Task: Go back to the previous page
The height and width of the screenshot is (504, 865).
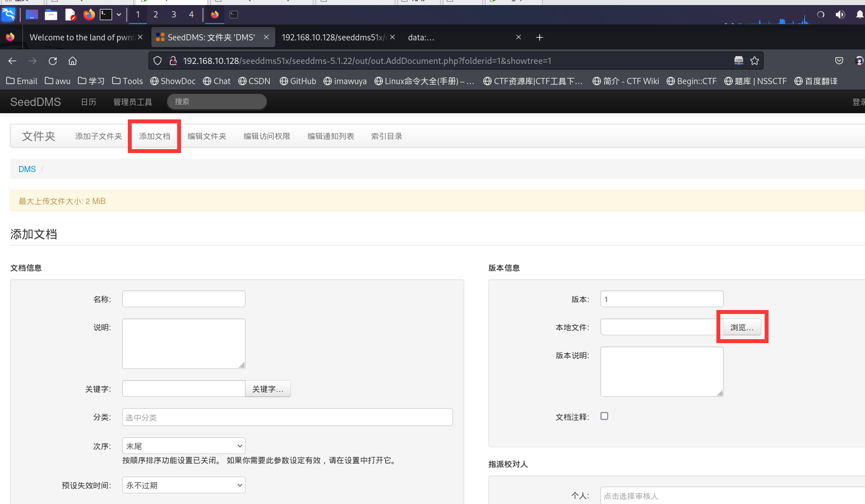Action: pyautogui.click(x=12, y=61)
